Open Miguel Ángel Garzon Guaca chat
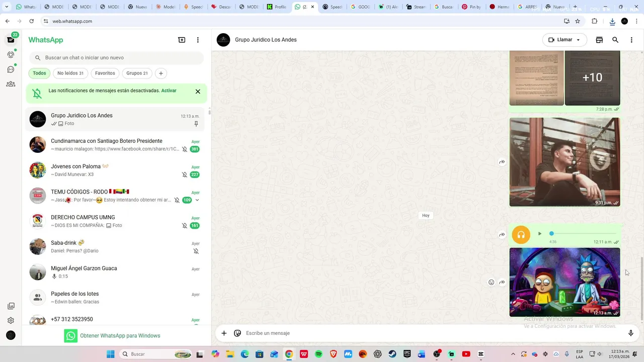644x362 pixels. [x=115, y=272]
